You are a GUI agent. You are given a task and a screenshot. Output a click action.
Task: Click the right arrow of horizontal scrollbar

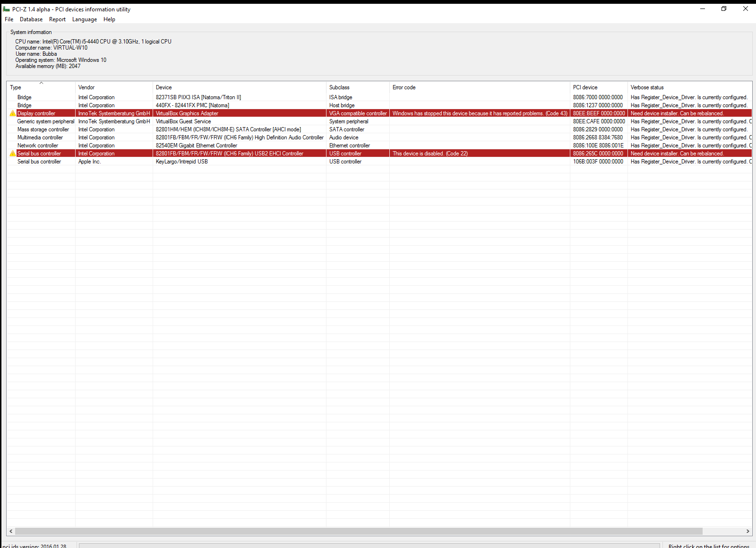pyautogui.click(x=747, y=531)
